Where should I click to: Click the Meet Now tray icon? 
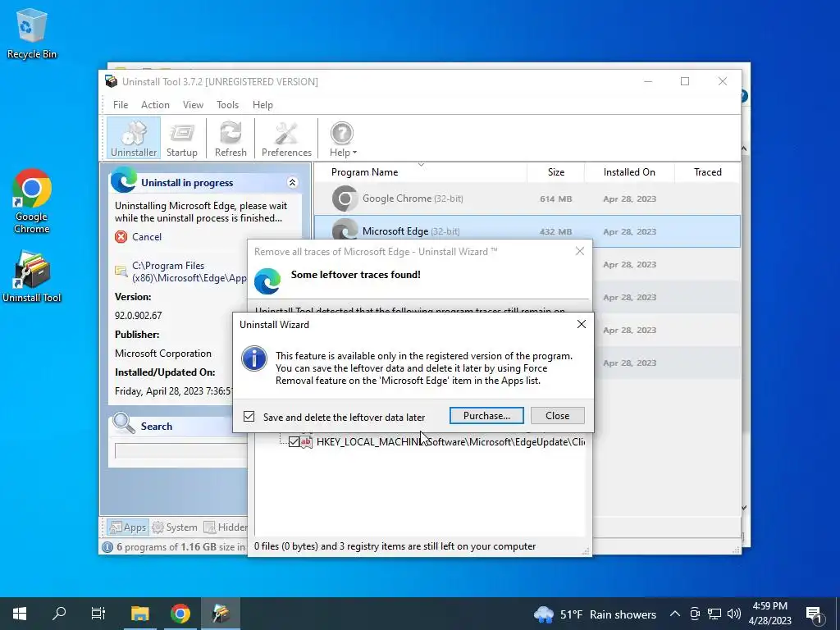coord(695,614)
